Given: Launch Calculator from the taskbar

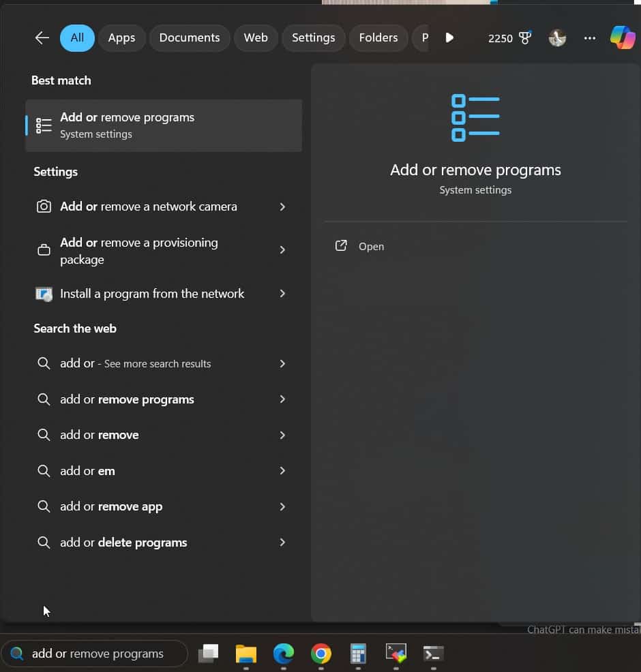Looking at the screenshot, I should click(x=358, y=654).
